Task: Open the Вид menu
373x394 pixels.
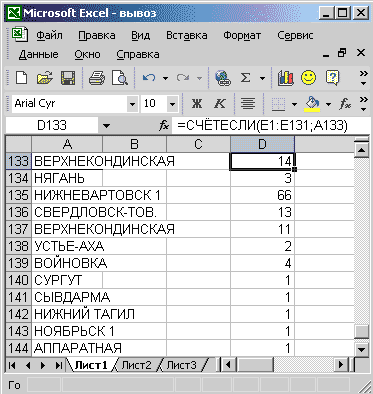Action: click(140, 35)
